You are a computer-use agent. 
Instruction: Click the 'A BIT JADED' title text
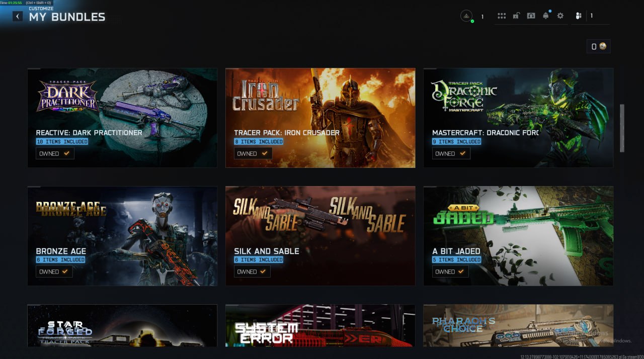coord(456,251)
